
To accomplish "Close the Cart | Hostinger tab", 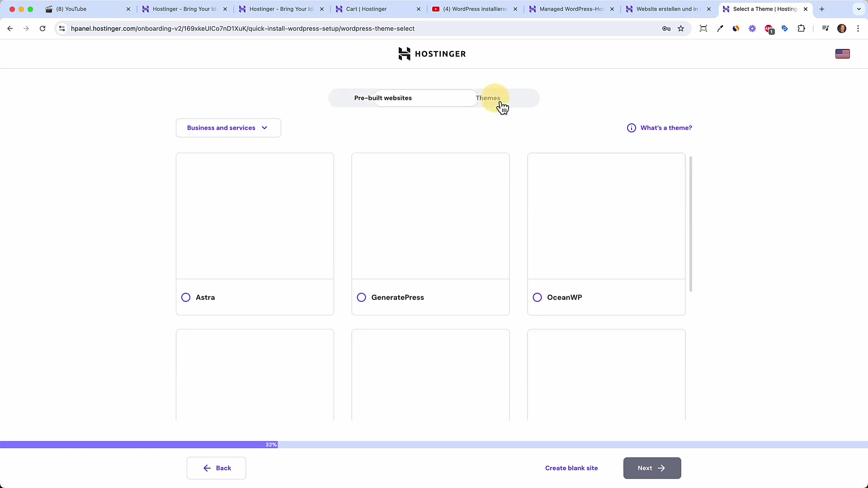I will click(418, 9).
